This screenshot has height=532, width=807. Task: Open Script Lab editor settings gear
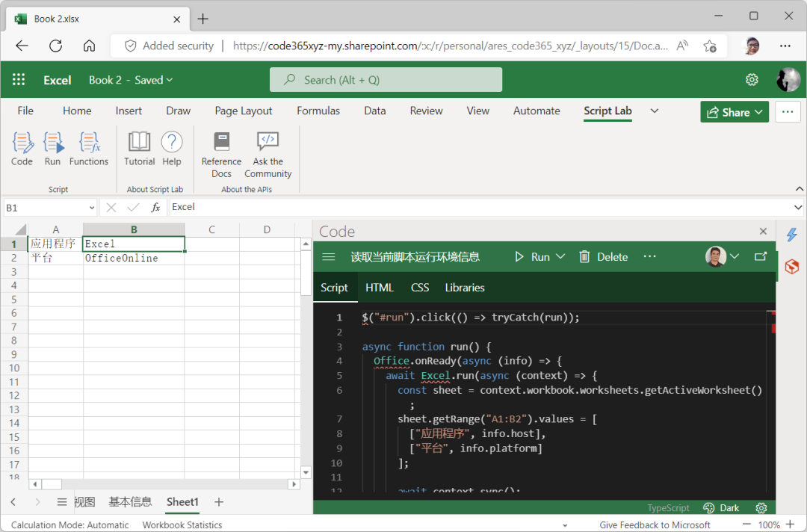[761, 508]
